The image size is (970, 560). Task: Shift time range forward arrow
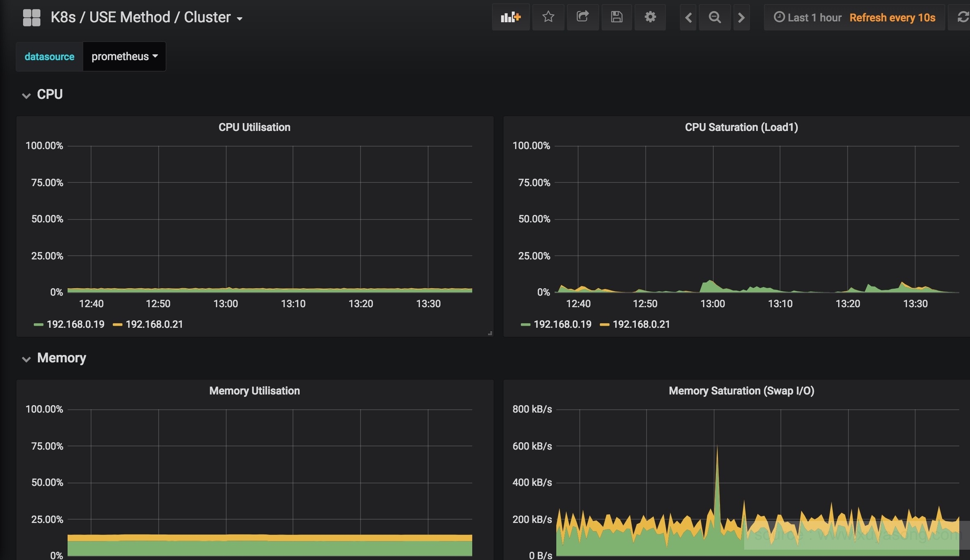tap(741, 18)
